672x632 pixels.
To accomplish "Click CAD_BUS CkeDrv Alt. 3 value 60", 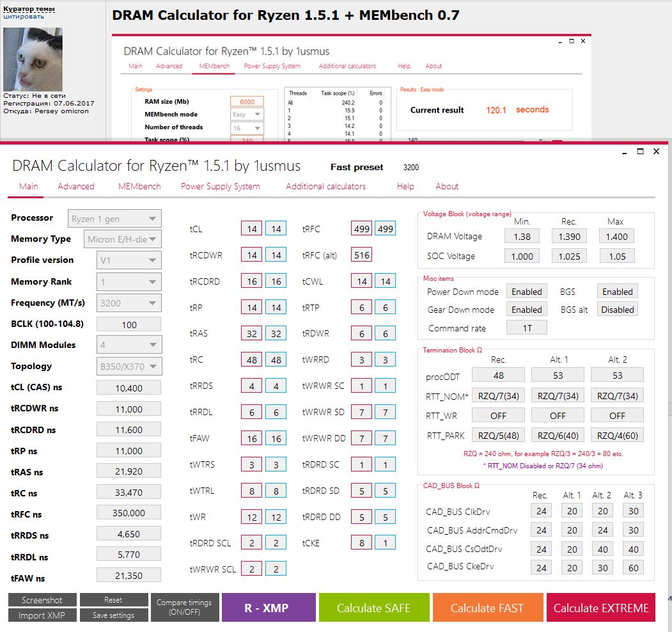I will point(634,567).
